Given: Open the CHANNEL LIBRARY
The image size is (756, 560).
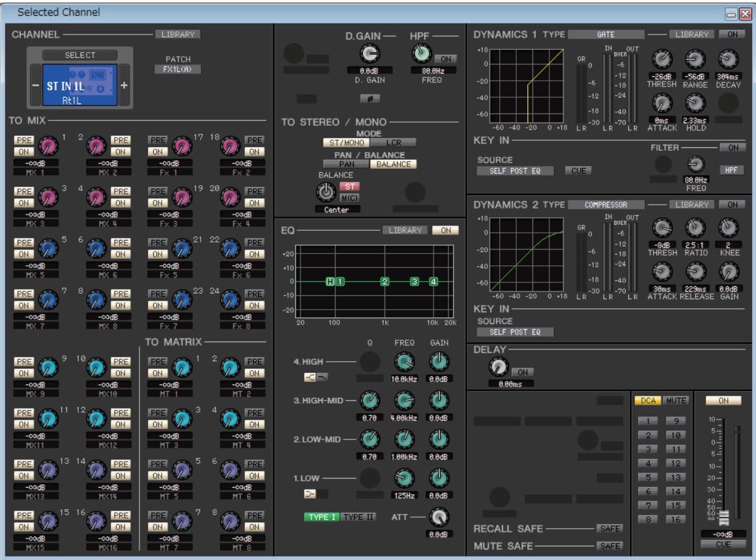Looking at the screenshot, I should pyautogui.click(x=178, y=35).
